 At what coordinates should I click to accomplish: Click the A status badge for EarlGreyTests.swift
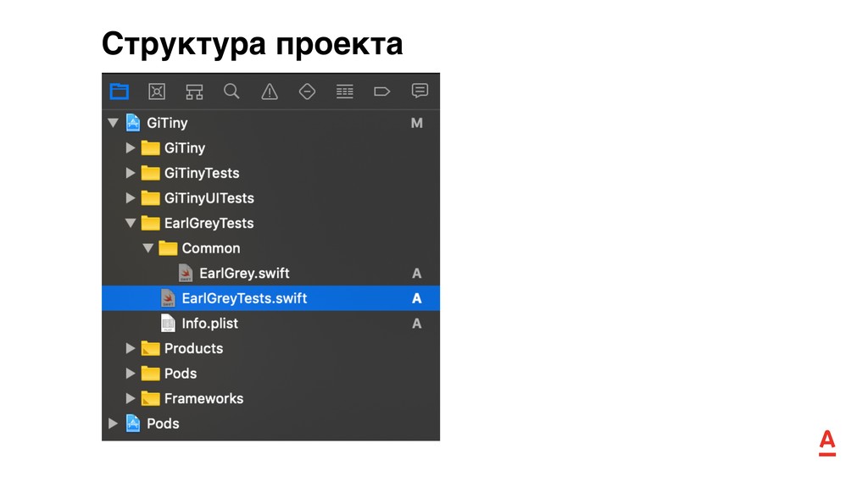(x=417, y=299)
